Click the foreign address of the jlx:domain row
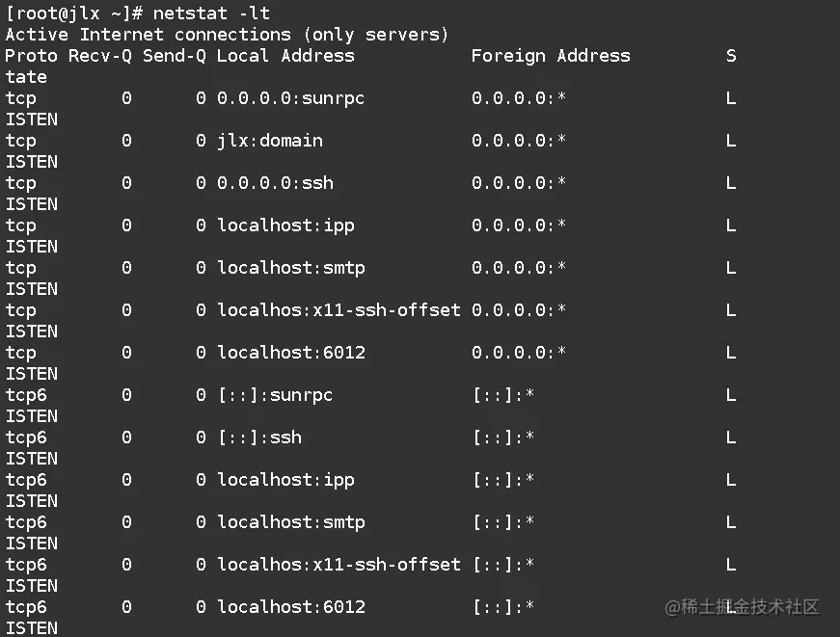840x637 pixels. tap(518, 141)
